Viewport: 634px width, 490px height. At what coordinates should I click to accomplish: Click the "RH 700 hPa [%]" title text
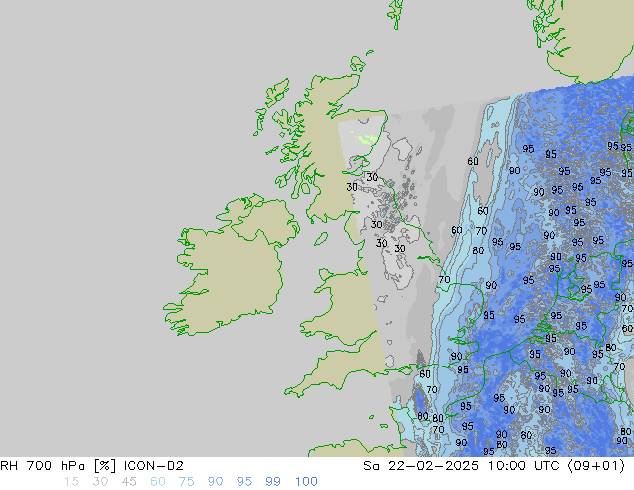tap(58, 466)
